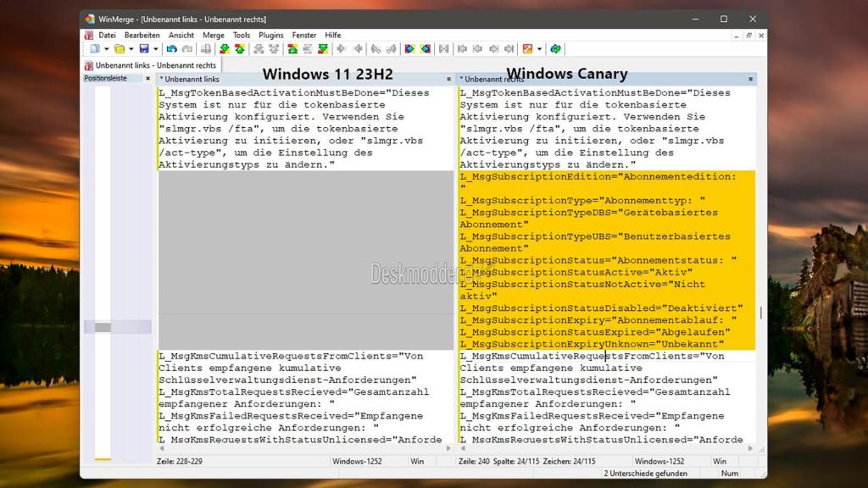Click the right pane's scroll-left arrow
Viewport: 868px width, 488px height.
(463, 449)
